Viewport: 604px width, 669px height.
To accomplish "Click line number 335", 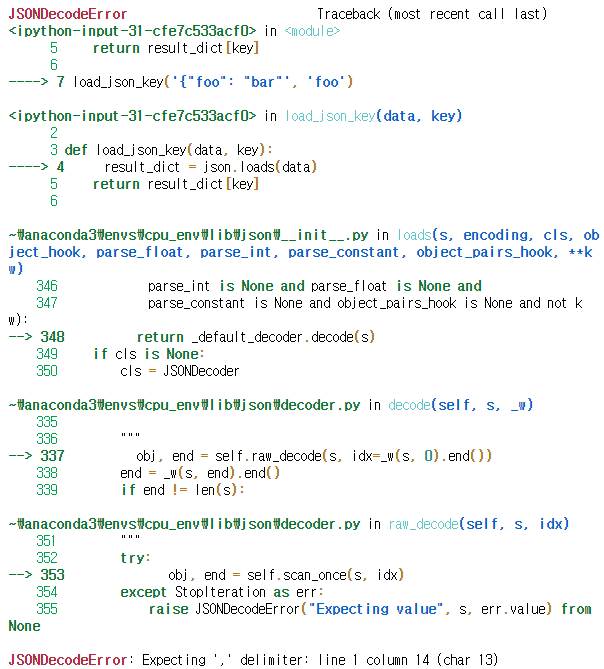I will click(46, 422).
